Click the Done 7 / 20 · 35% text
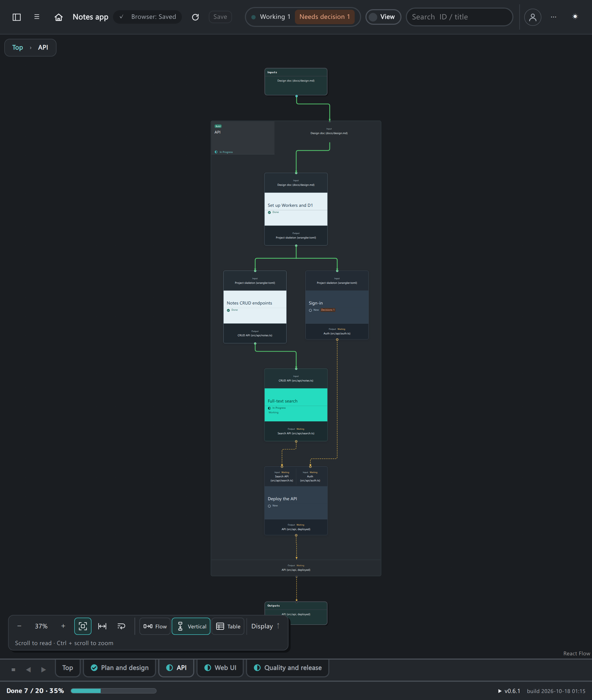Image resolution: width=592 pixels, height=700 pixels. point(35,691)
